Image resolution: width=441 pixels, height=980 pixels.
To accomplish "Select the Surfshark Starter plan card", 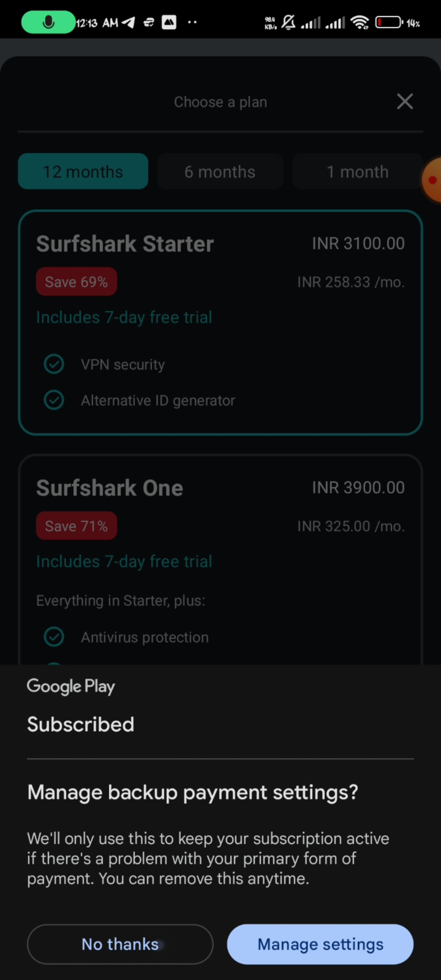I will [220, 323].
